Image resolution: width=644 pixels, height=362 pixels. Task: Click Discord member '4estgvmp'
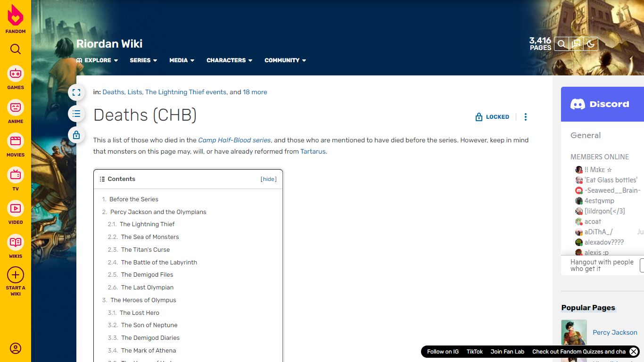point(599,201)
